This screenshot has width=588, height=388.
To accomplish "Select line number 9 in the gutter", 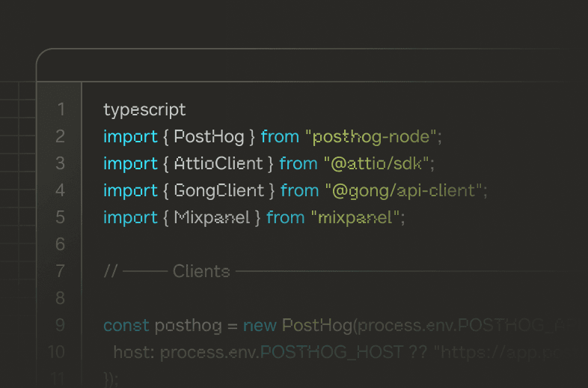I will [x=61, y=325].
